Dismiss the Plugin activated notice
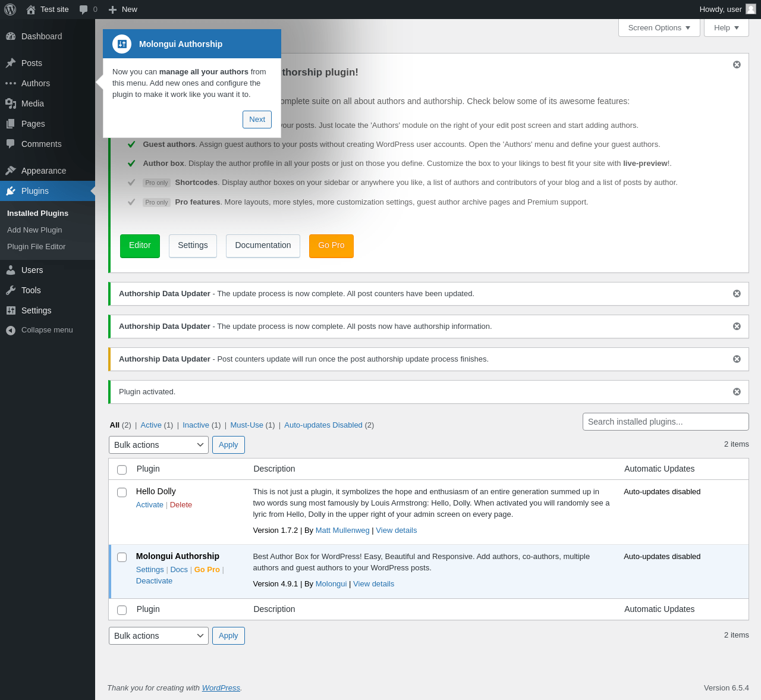The image size is (761, 700). 737,392
